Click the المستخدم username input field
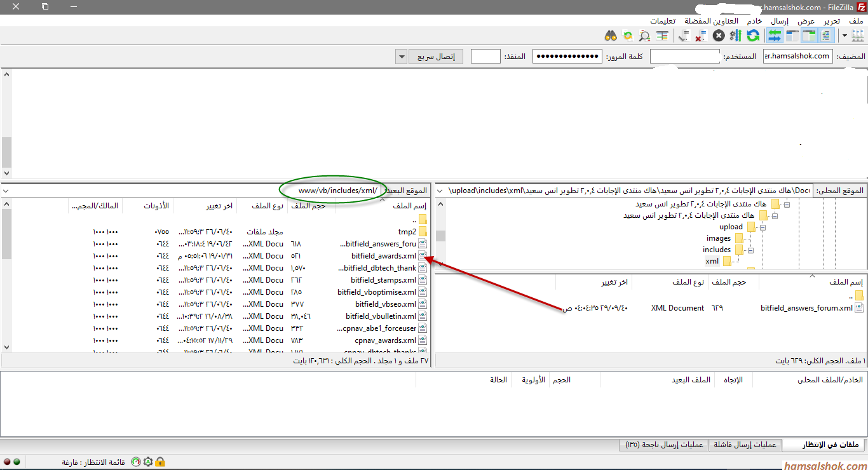The width and height of the screenshot is (868, 470). (685, 56)
